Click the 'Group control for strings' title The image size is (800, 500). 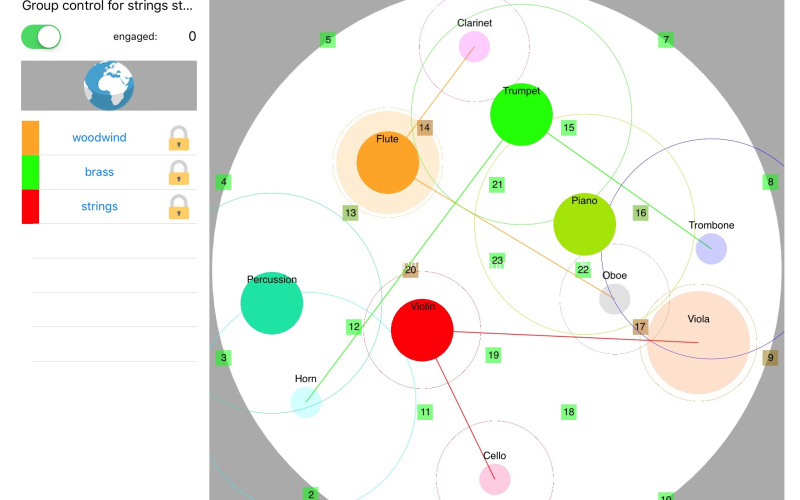[107, 7]
